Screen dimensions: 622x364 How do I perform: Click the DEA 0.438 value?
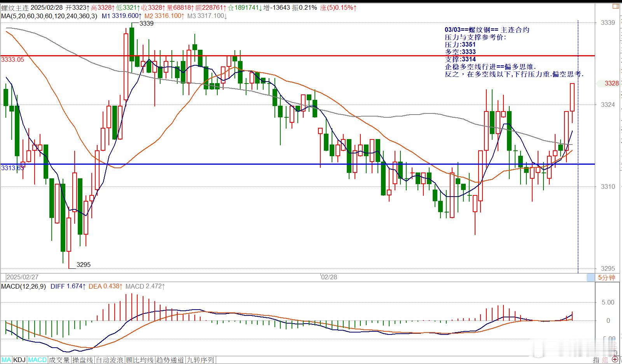[x=106, y=286]
